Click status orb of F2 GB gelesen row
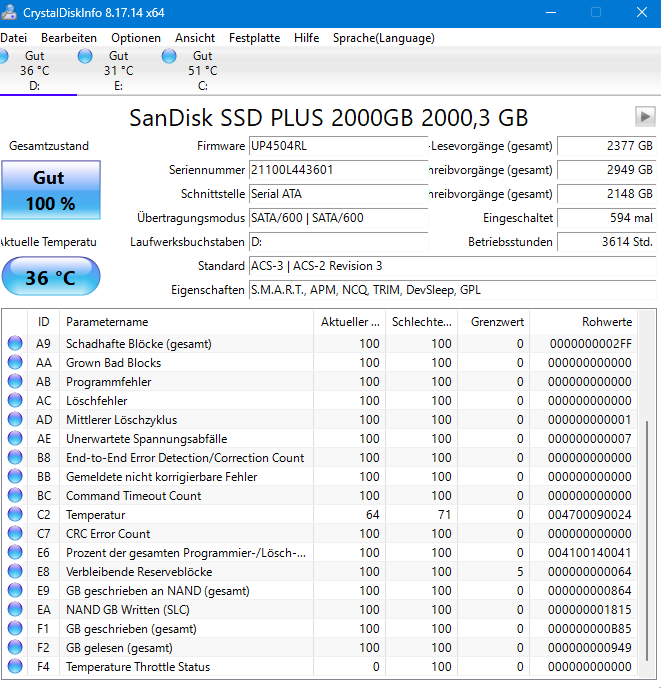This screenshot has height=688, width=661. pyautogui.click(x=15, y=648)
